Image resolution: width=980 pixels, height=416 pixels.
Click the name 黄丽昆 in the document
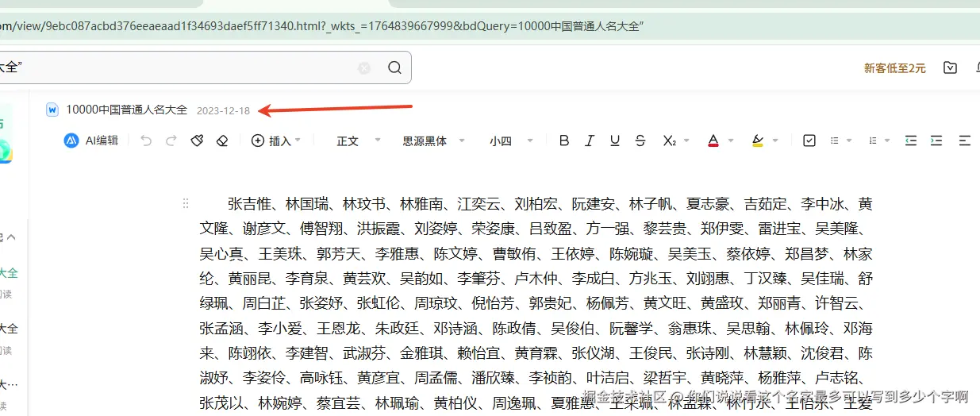pos(249,279)
